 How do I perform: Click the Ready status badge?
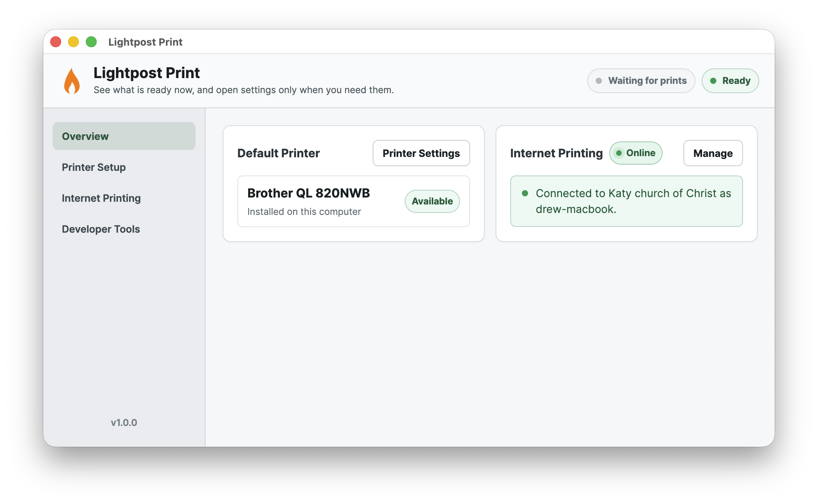[x=730, y=81]
